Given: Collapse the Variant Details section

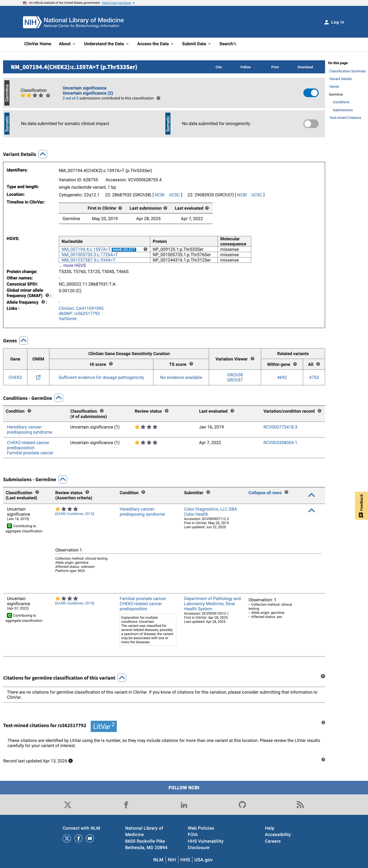Looking at the screenshot, I should 43,154.
